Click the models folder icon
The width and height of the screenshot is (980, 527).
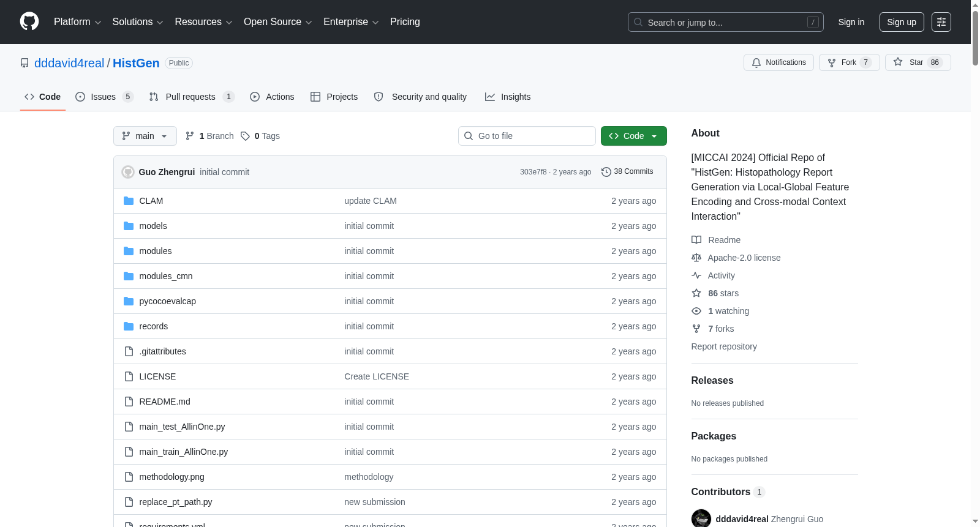[x=129, y=226]
